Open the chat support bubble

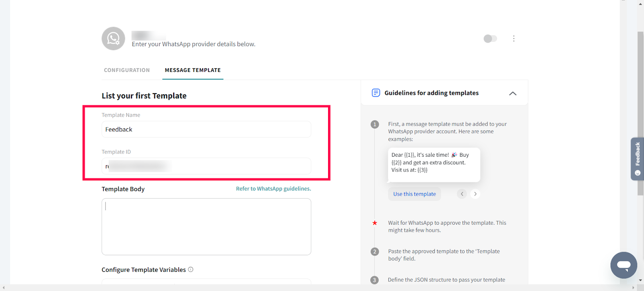click(623, 265)
